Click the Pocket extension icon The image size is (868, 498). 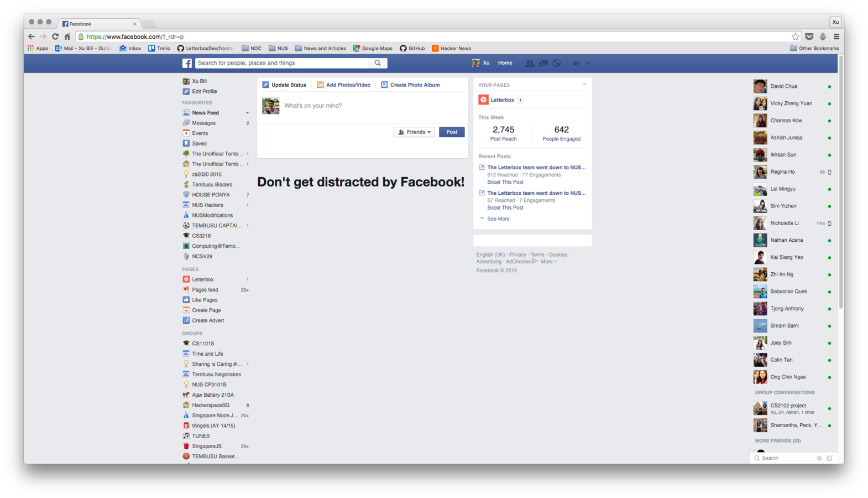pyautogui.click(x=809, y=37)
